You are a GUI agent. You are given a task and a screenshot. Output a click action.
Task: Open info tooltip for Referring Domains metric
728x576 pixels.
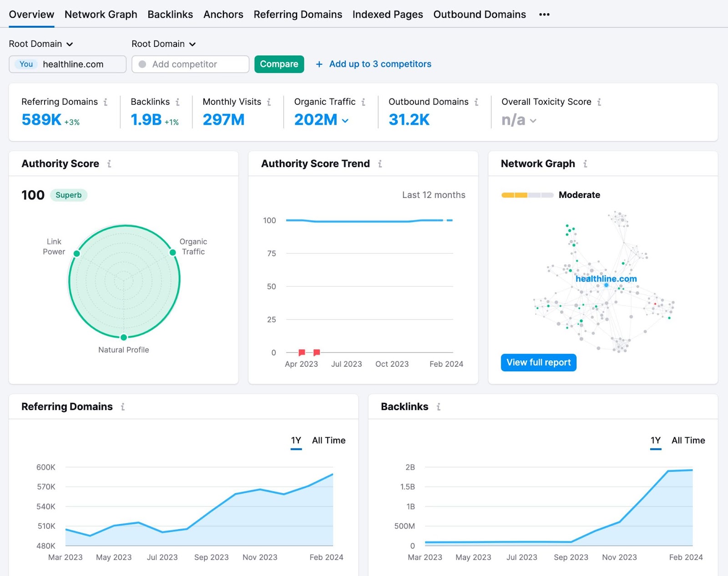pos(106,102)
